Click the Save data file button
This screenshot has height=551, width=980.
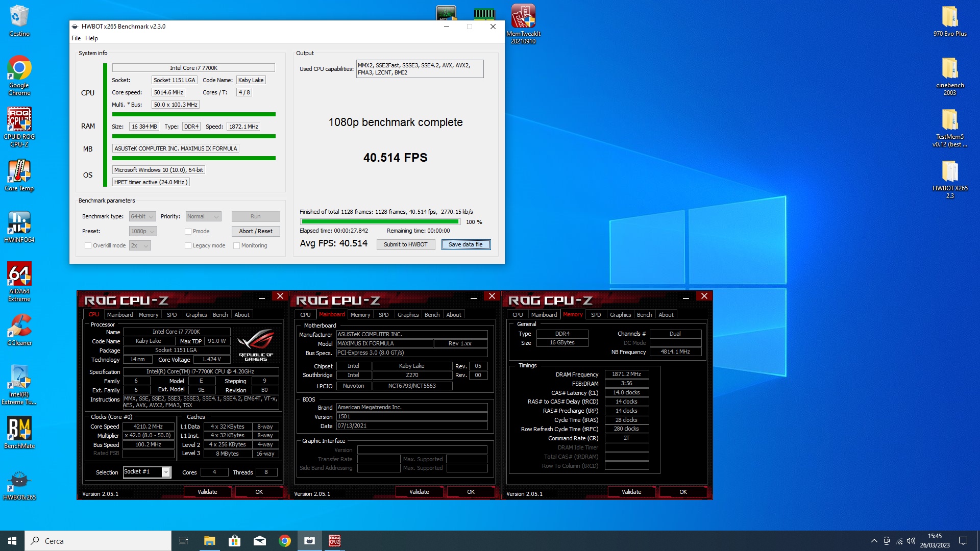pyautogui.click(x=465, y=244)
